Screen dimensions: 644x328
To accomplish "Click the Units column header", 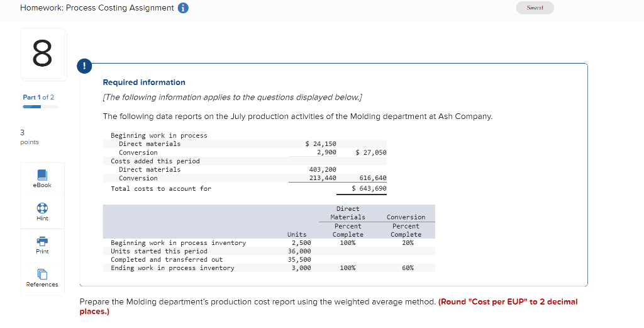I will [297, 235].
